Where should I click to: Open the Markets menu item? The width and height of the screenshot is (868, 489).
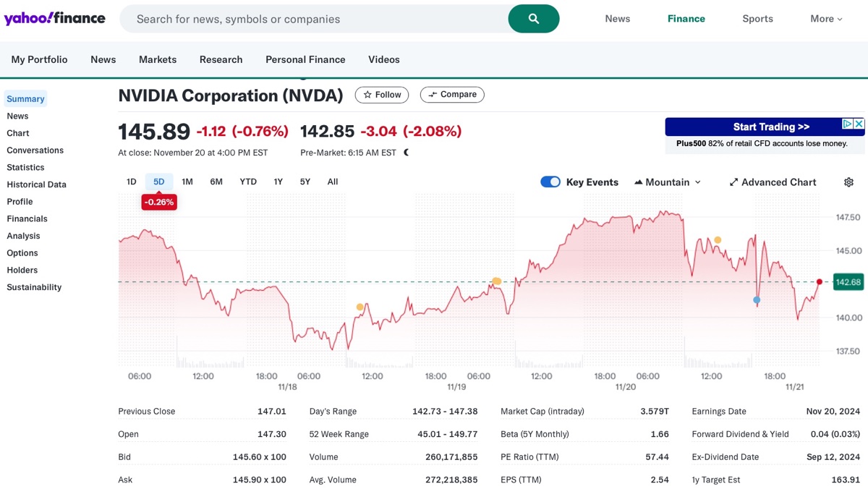[157, 59]
